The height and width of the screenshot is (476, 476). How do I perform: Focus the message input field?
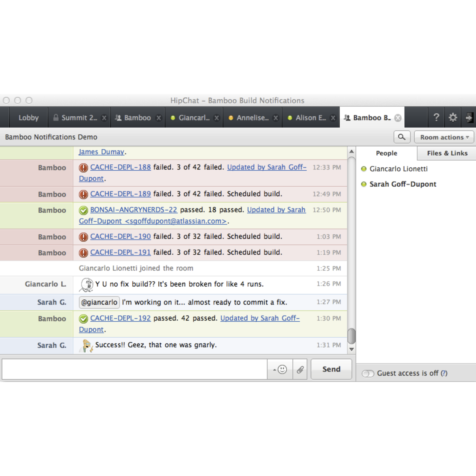point(135,369)
